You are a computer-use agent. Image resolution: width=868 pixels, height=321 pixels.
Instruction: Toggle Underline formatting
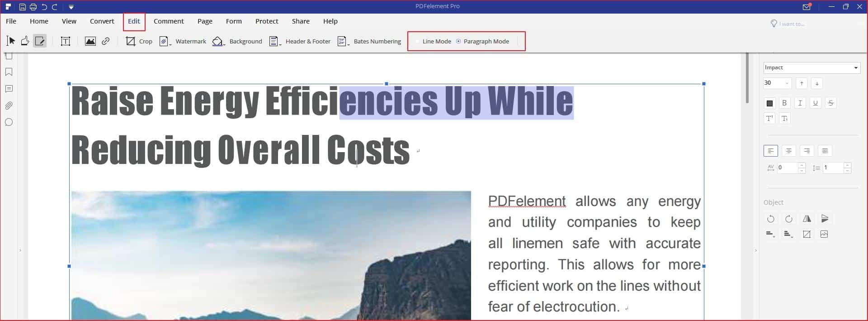(x=815, y=103)
